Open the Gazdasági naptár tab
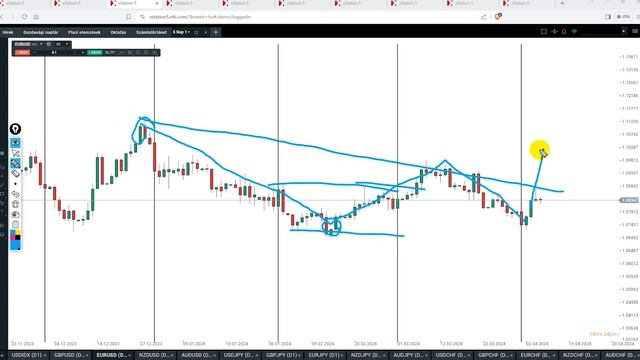640x360 pixels. point(40,32)
